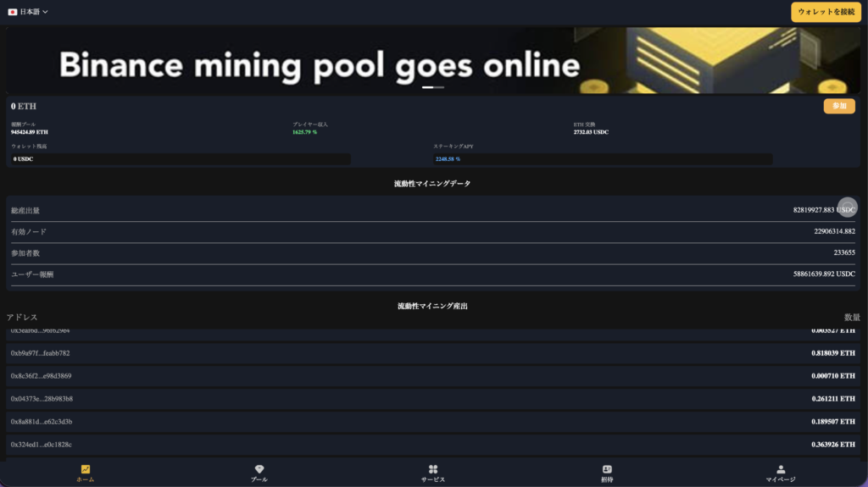868x487 pixels.
Task: Click the アドレス column header
Action: point(22,317)
